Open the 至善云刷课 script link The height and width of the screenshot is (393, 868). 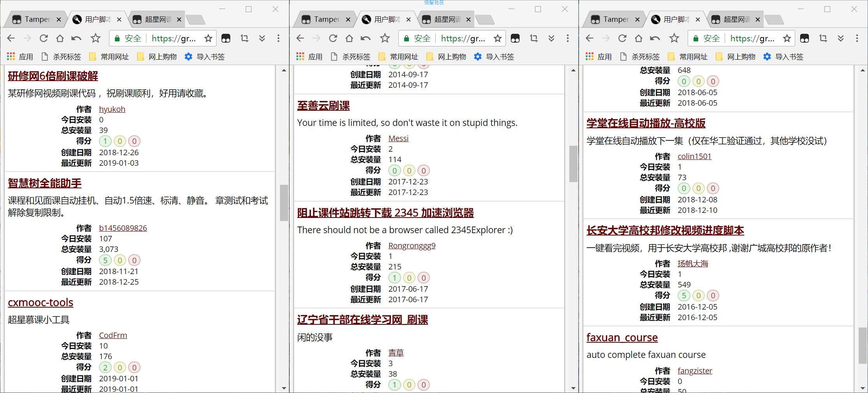click(x=323, y=105)
